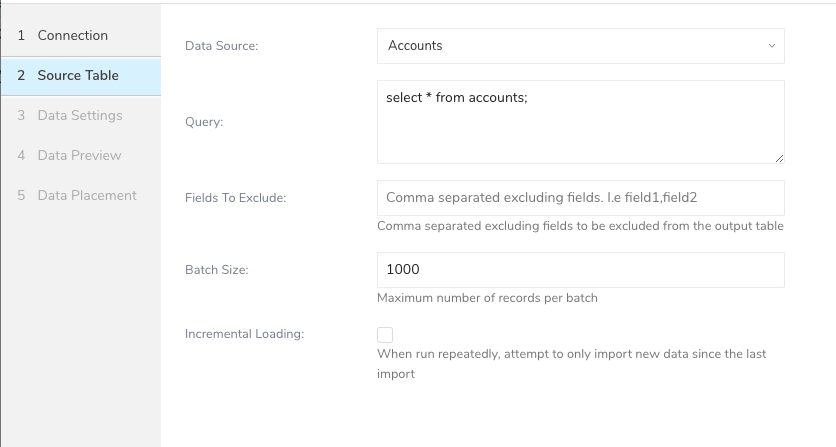This screenshot has width=836, height=447.
Task: Click the Batch Size label
Action: tap(216, 270)
